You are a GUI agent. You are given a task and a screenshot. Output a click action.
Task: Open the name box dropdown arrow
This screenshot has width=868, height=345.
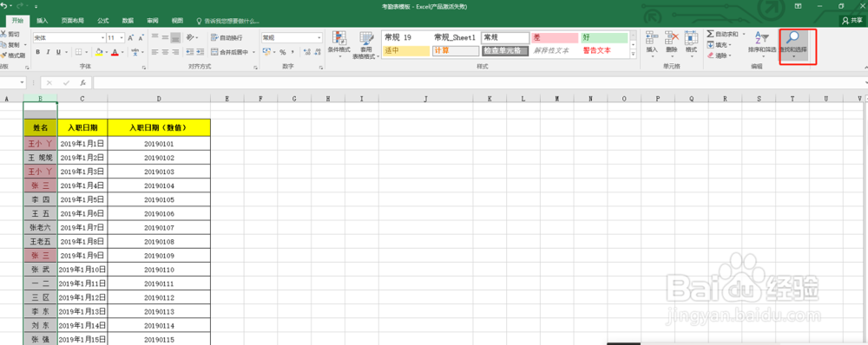(23, 82)
